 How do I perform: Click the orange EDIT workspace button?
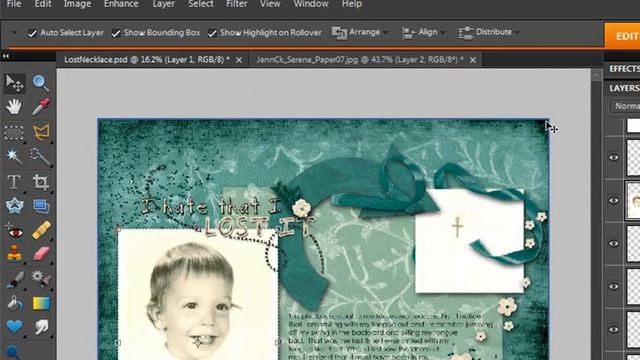tap(622, 36)
